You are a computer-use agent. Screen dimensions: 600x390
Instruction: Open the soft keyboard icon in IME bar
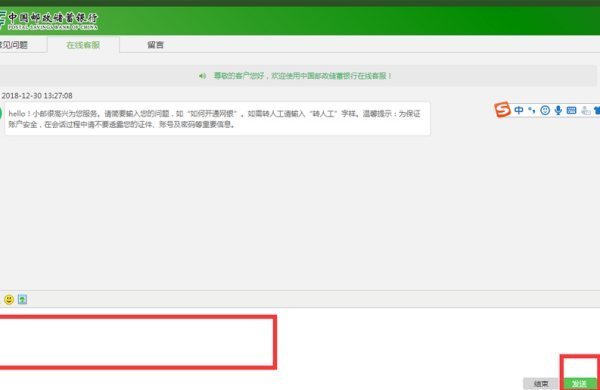point(571,110)
